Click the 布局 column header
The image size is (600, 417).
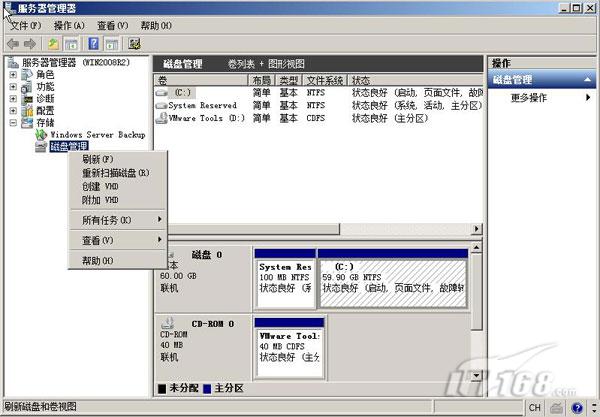pos(262,80)
